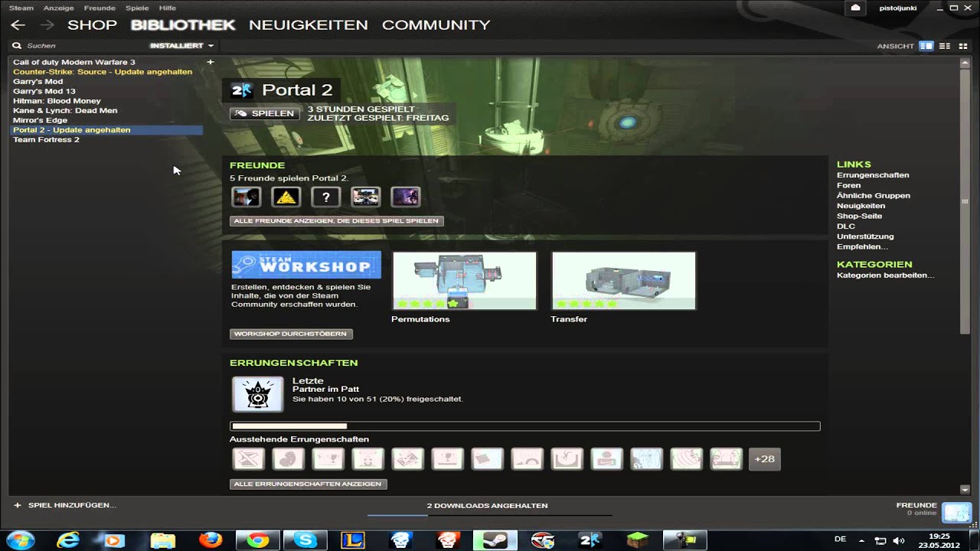Open the INSTALLIERT filter dropdown

point(181,46)
